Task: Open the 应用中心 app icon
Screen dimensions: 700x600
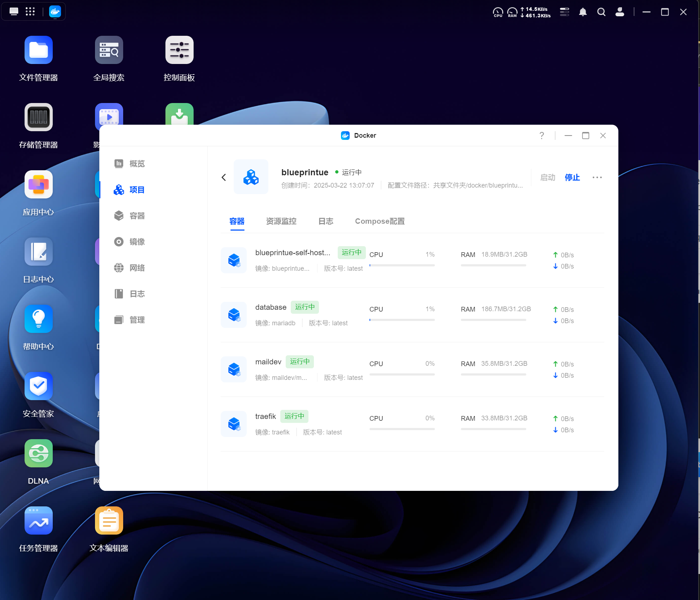Action: [39, 184]
